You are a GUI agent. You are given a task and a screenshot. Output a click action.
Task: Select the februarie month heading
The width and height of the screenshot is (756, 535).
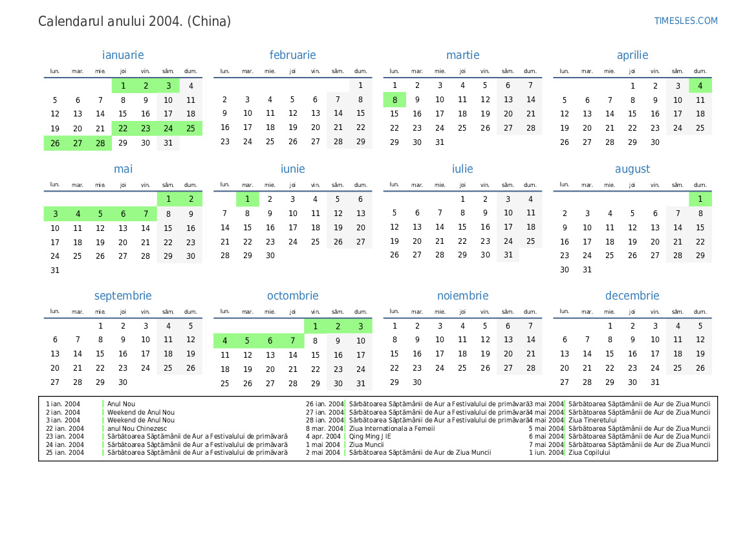pyautogui.click(x=292, y=55)
